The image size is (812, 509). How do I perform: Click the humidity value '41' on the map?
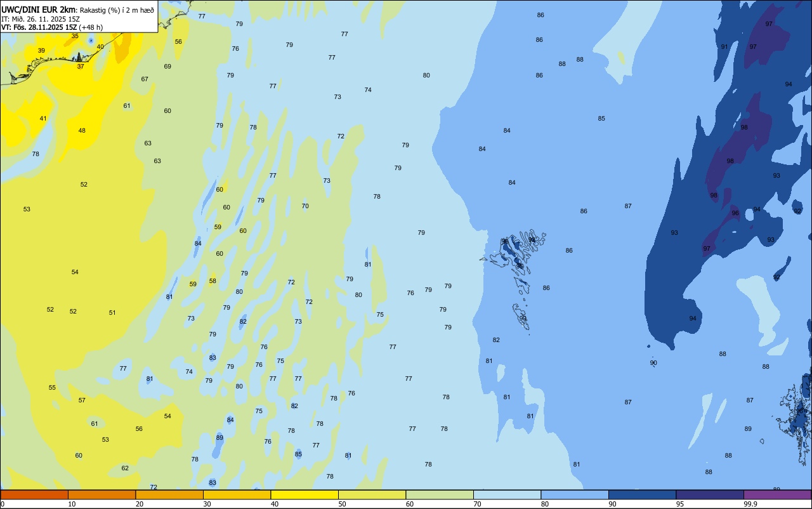(43, 119)
